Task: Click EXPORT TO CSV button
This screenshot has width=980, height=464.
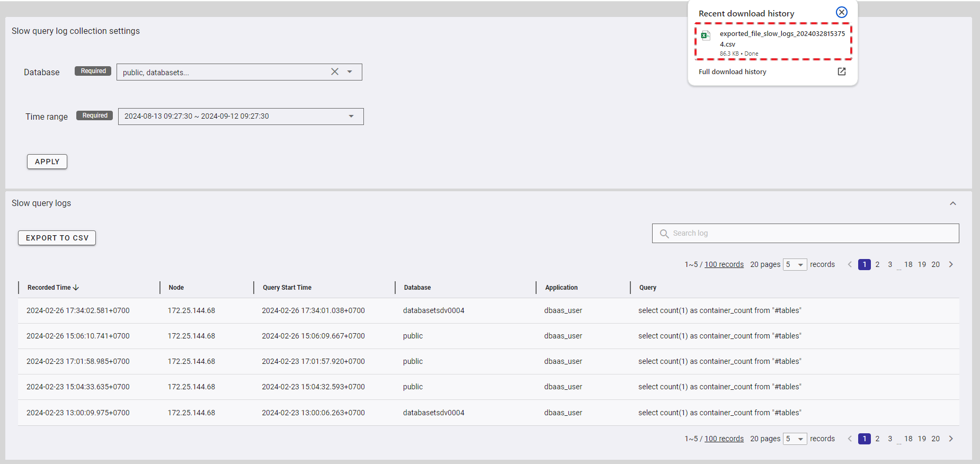Action: pos(57,238)
